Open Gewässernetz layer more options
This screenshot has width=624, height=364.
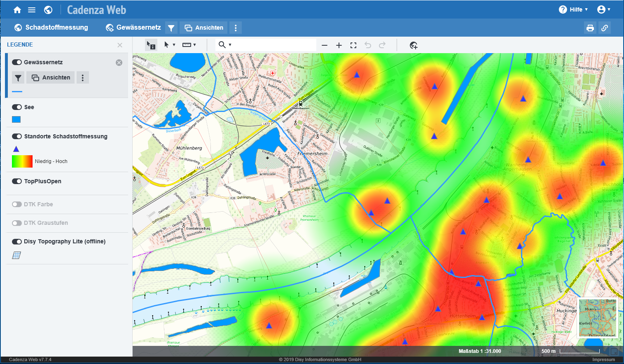[83, 77]
